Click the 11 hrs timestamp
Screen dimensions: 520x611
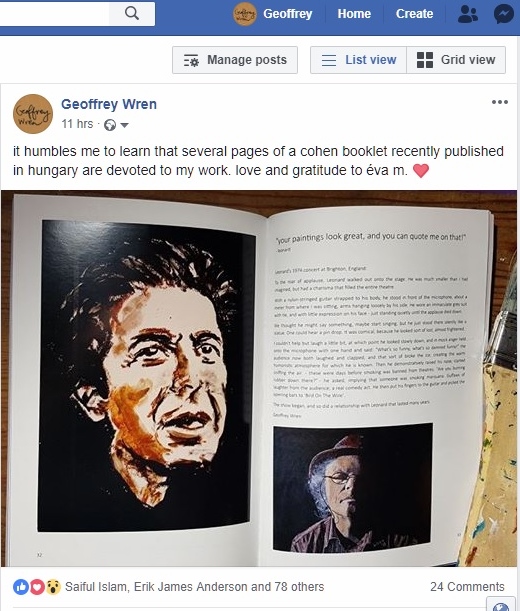tap(77, 124)
